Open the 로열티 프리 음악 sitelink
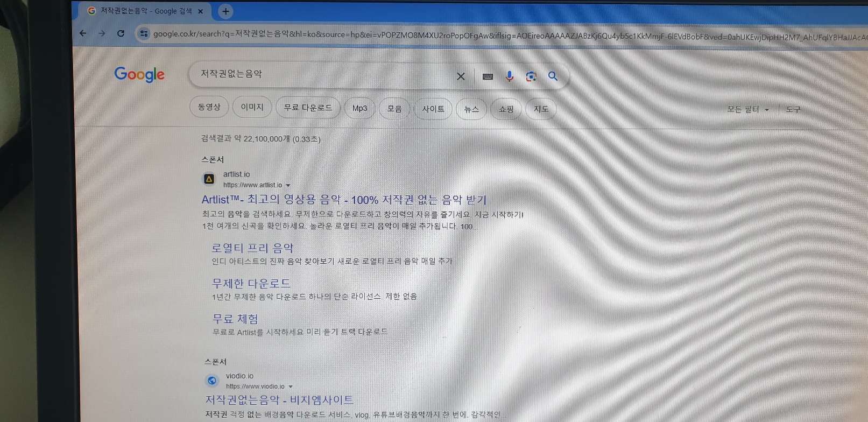The image size is (868, 422). point(252,248)
